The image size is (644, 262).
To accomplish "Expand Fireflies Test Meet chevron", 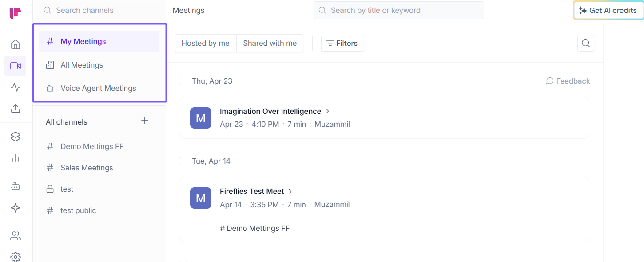I will click(290, 191).
